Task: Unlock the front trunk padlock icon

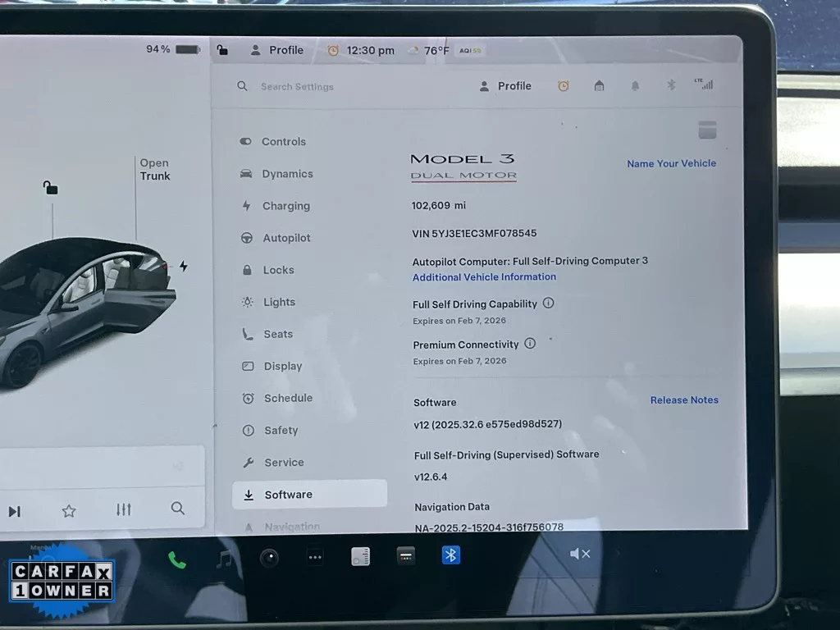Action: coord(51,188)
